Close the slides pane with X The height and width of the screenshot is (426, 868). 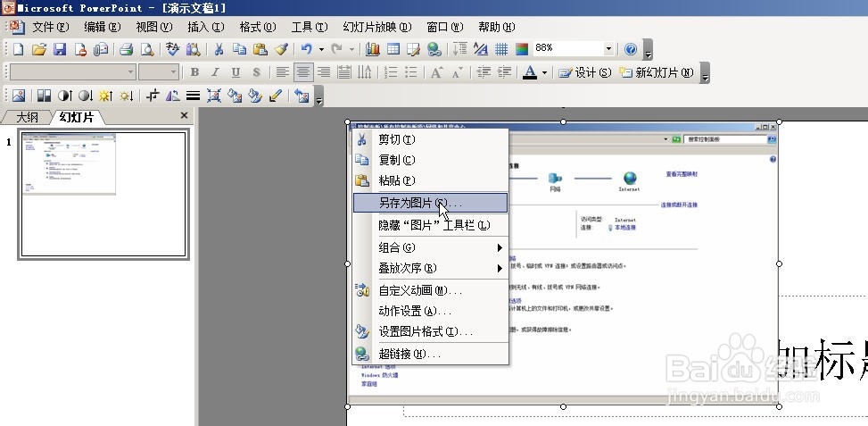(185, 115)
